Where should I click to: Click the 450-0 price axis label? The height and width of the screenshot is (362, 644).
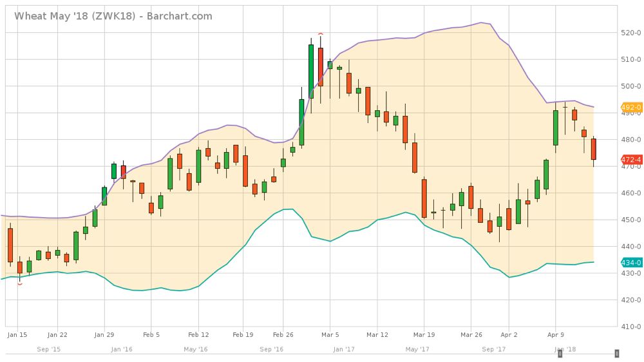tap(631, 220)
